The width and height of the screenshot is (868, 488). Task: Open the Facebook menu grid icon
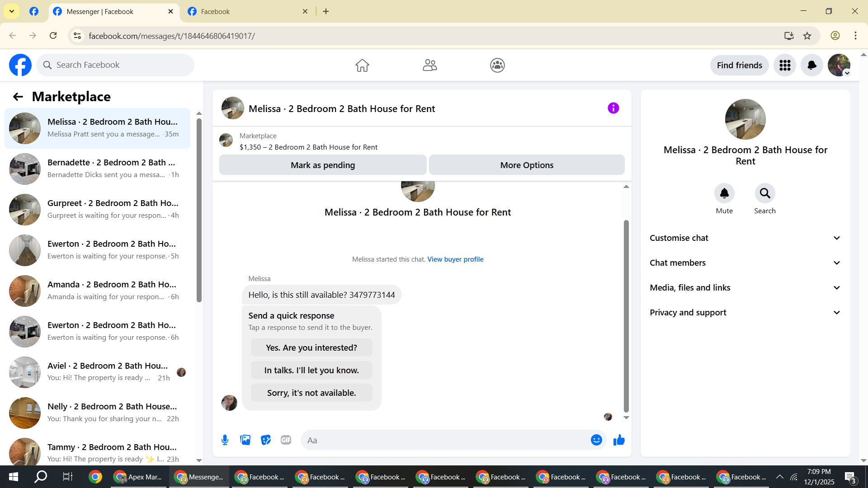785,66
